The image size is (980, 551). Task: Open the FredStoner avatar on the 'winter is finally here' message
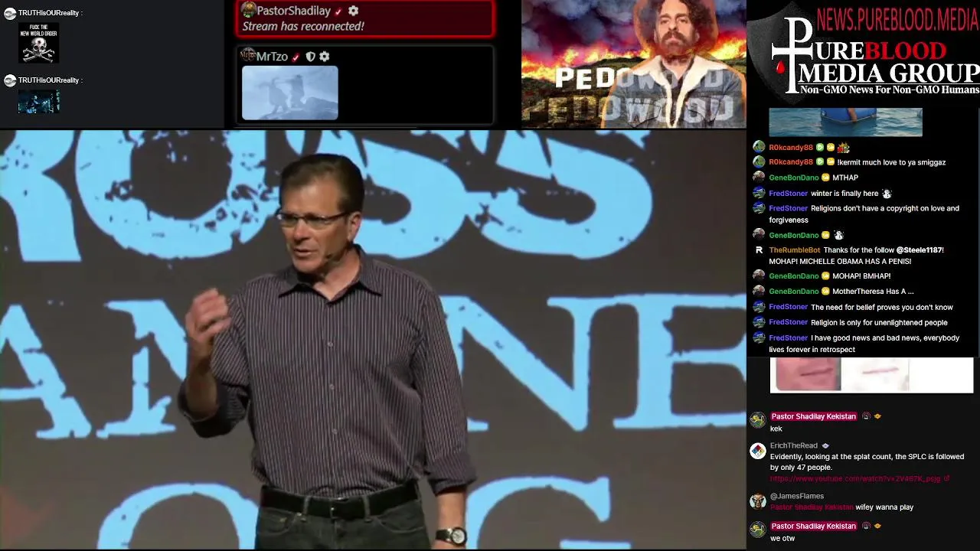(x=759, y=193)
